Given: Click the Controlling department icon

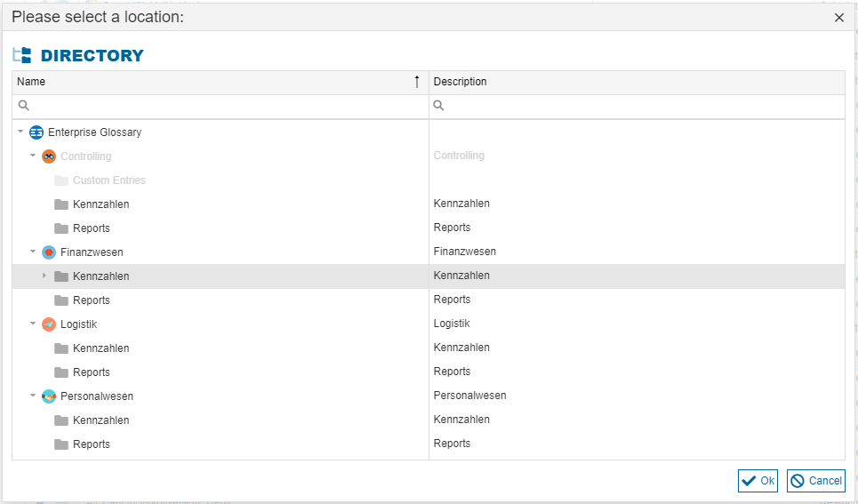Looking at the screenshot, I should click(49, 156).
